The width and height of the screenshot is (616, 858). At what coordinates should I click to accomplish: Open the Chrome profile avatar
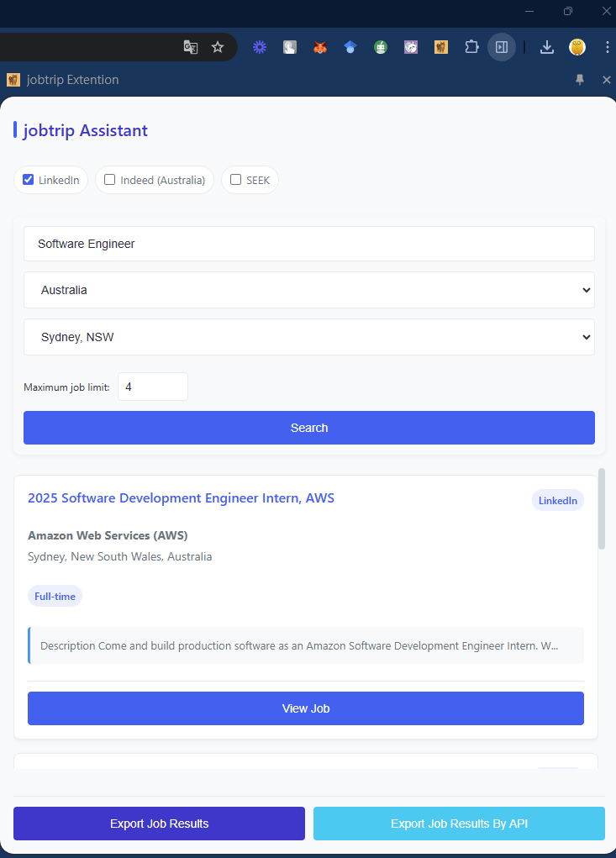coord(577,47)
